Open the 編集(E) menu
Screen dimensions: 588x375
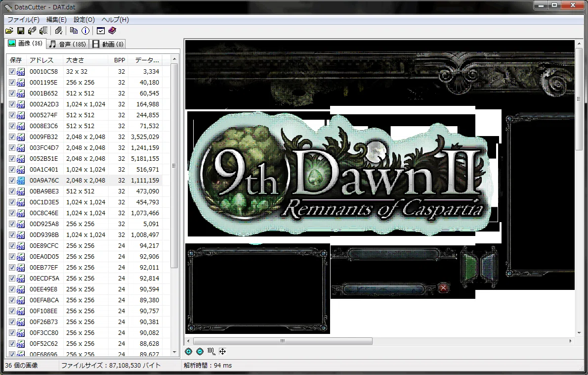[x=56, y=19]
